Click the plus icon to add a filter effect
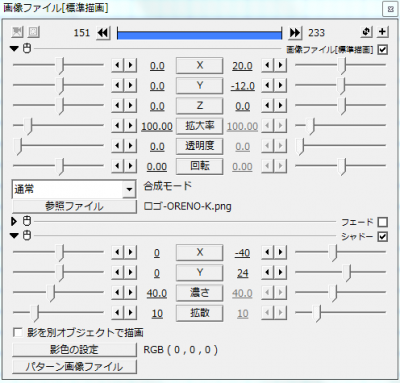The image size is (400, 383). 383,32
